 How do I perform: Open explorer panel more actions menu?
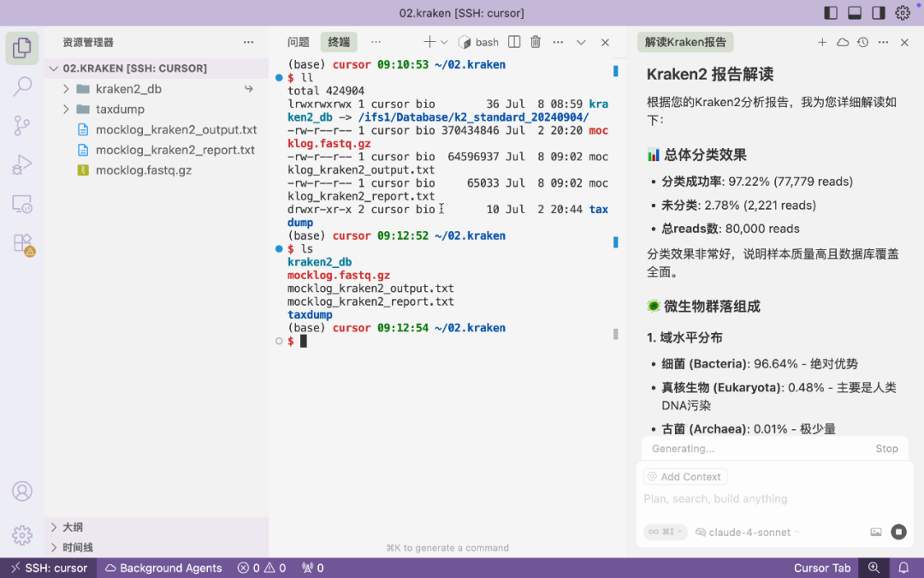(249, 42)
